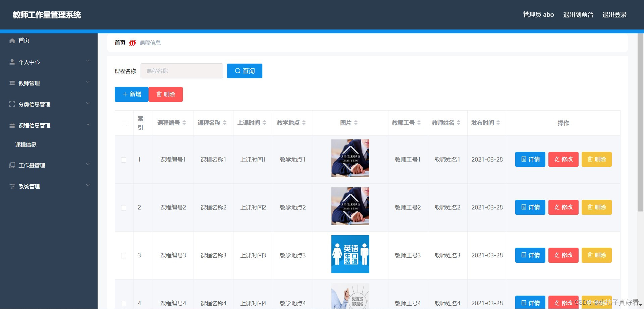Click 首页 in the breadcrumb

120,43
